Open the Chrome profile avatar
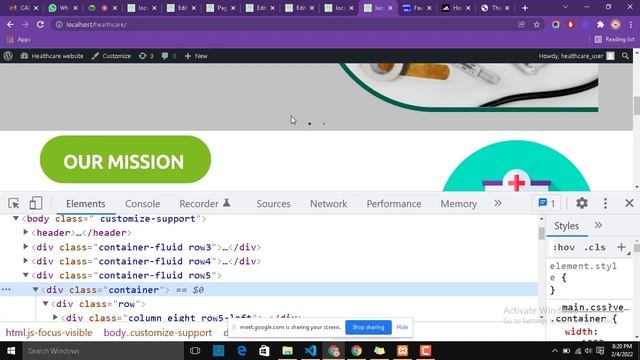The image size is (640, 360). click(616, 25)
